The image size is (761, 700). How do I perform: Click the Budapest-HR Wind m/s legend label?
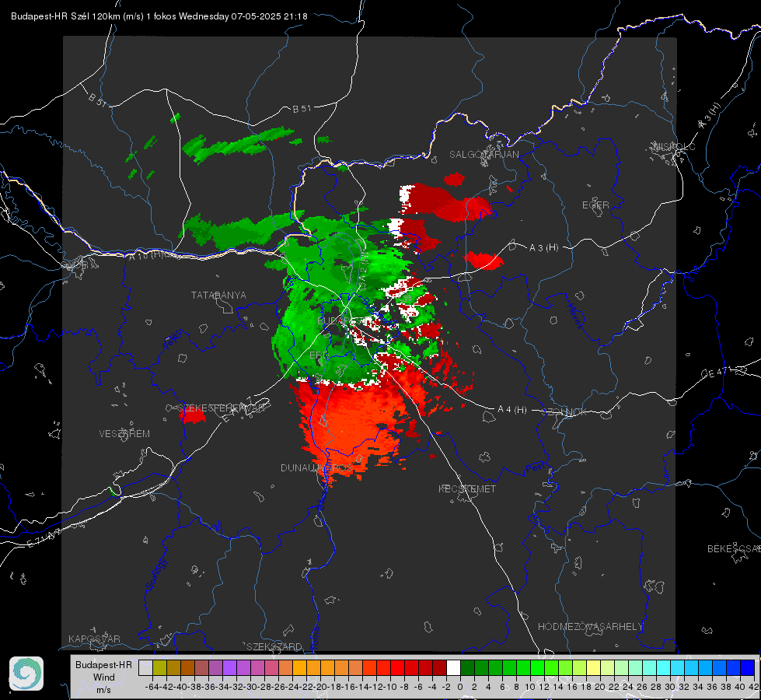104,677
